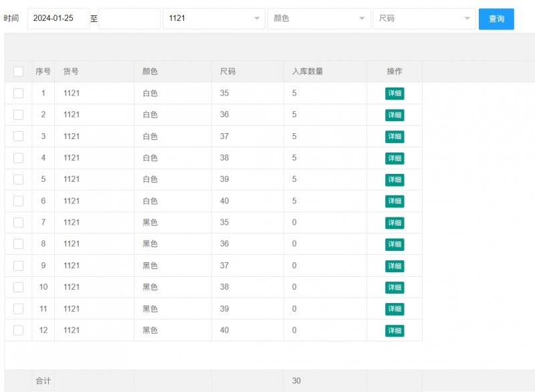Toggle the select-all checkbox in table header

[18, 72]
